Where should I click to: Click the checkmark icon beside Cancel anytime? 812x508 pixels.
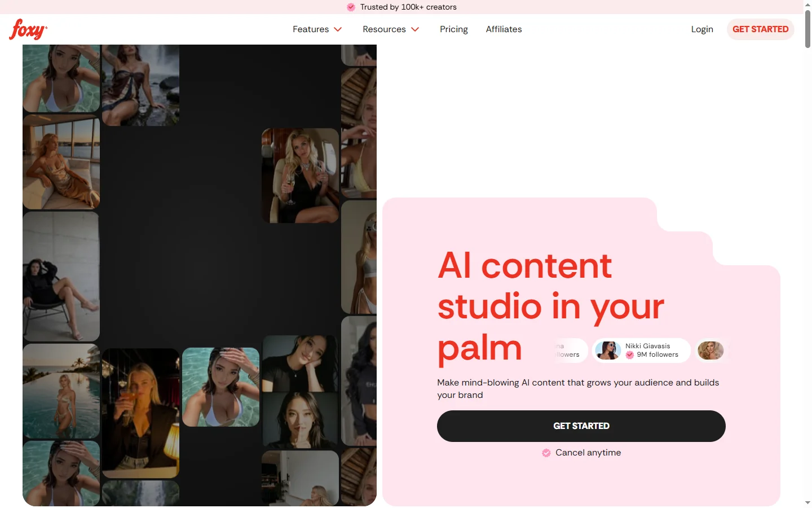(546, 453)
